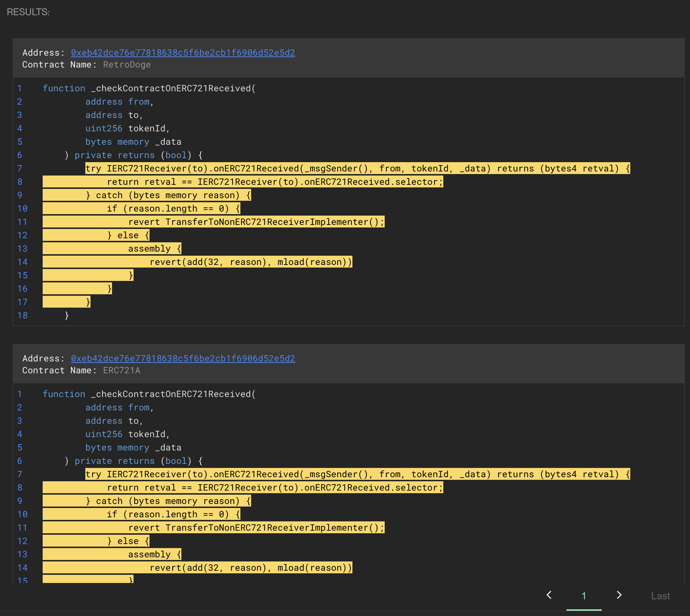Screen dimensions: 690x616
Task: Click 'bytes memory _data' in ERC721A snippet
Action: tap(133, 448)
